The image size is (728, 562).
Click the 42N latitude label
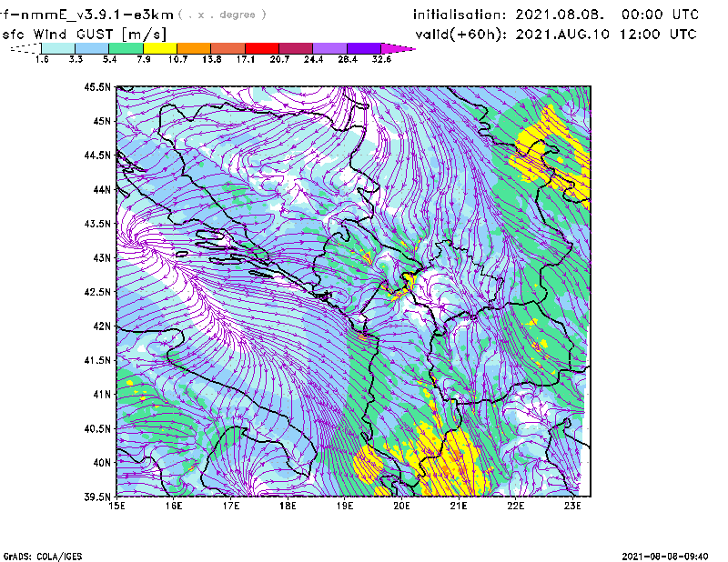click(102, 326)
